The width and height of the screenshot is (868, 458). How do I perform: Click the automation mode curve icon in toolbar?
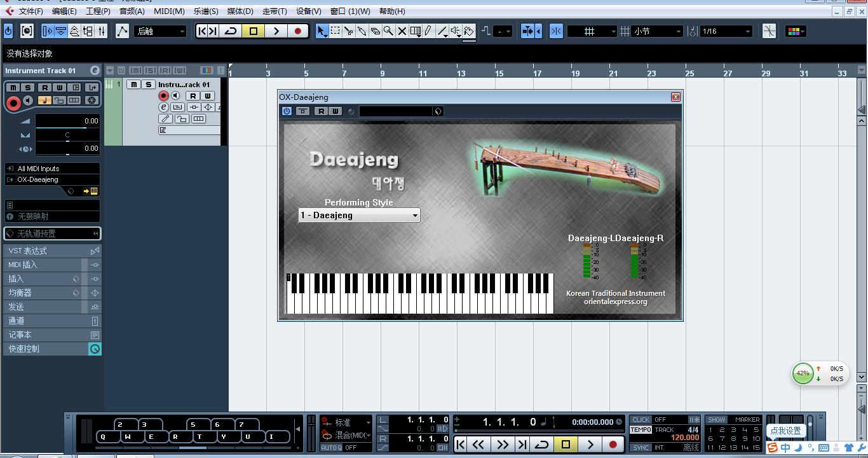pyautogui.click(x=122, y=31)
